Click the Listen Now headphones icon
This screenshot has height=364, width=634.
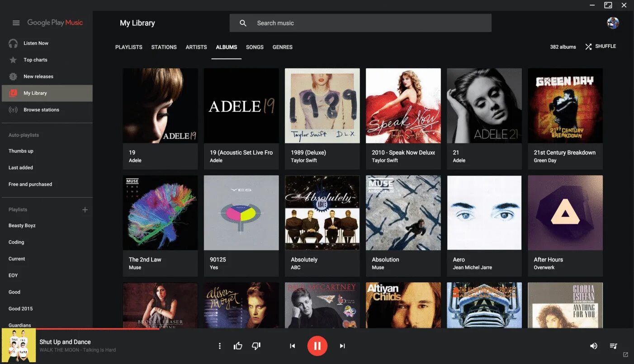13,43
